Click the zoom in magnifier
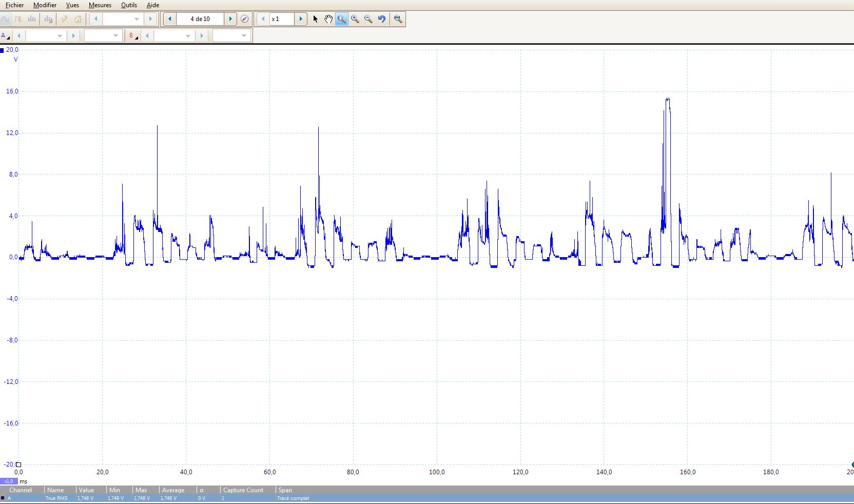 click(355, 19)
